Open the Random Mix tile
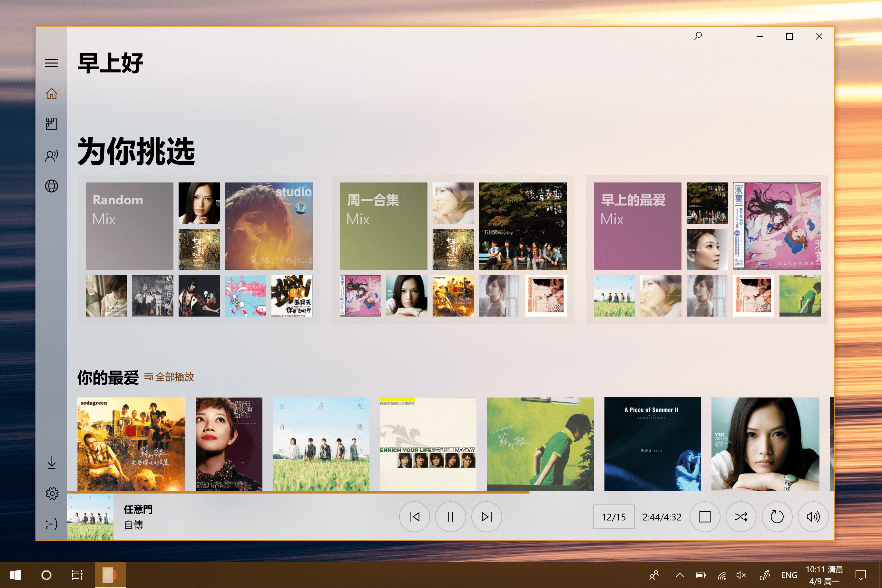Viewport: 882px width, 588px height. point(129,226)
